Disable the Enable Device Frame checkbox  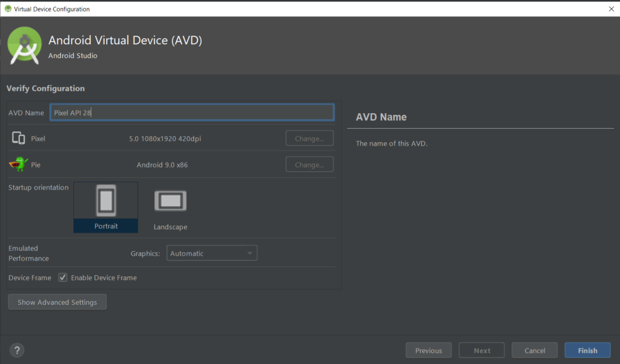pyautogui.click(x=63, y=278)
